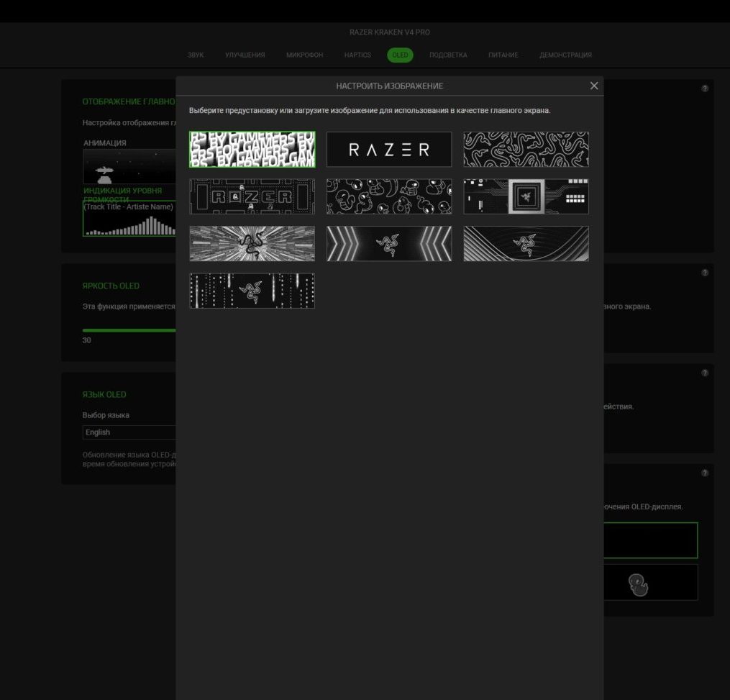Click help icon above OLED-дисплея text
Screen dimensions: 730x700
click(704, 473)
